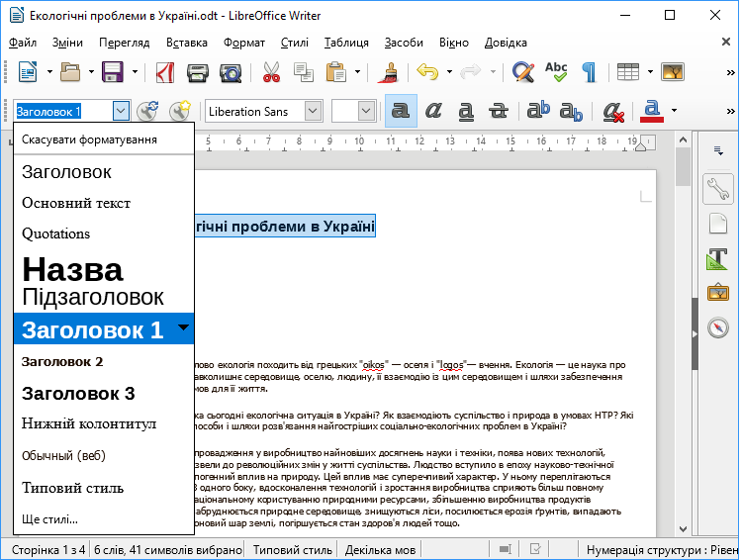
Task: Collapse the paragraph style combo box arrow
Action: click(121, 111)
